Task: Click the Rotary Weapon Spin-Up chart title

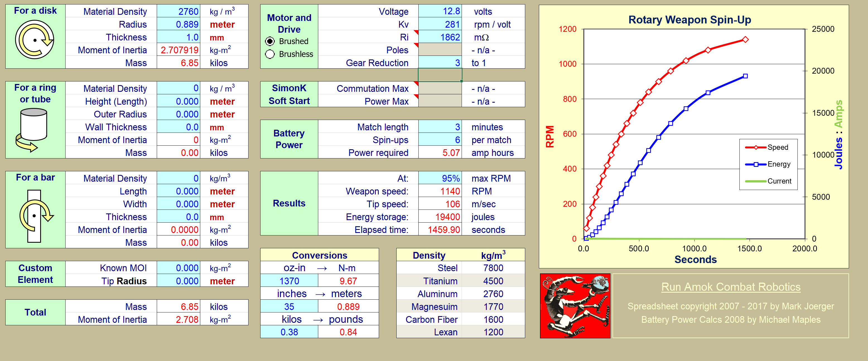Action: [689, 20]
